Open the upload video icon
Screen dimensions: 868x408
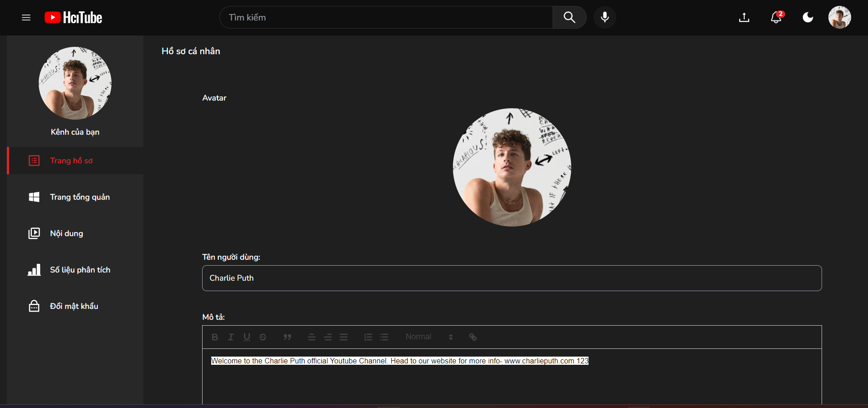pyautogui.click(x=744, y=17)
